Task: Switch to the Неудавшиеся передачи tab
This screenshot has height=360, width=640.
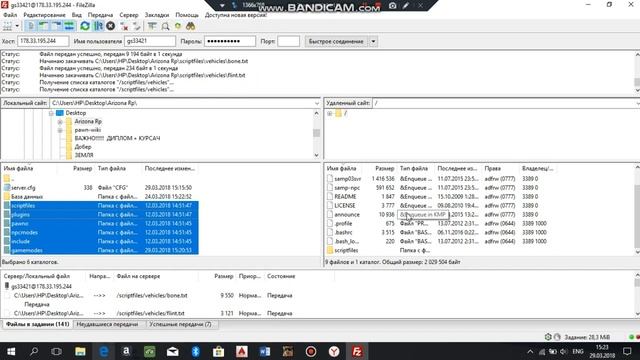Action: pyautogui.click(x=107, y=324)
